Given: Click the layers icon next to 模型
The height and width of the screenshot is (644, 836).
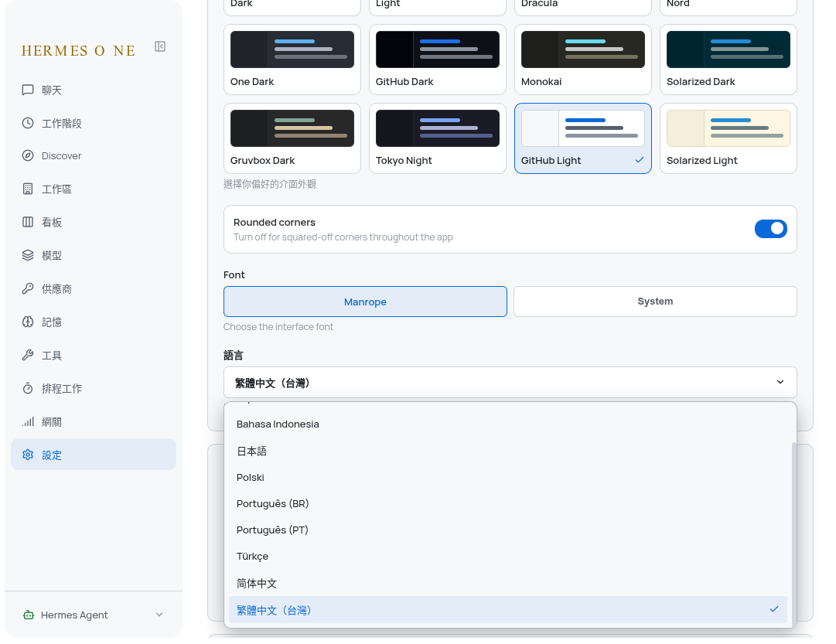Looking at the screenshot, I should tap(28, 255).
